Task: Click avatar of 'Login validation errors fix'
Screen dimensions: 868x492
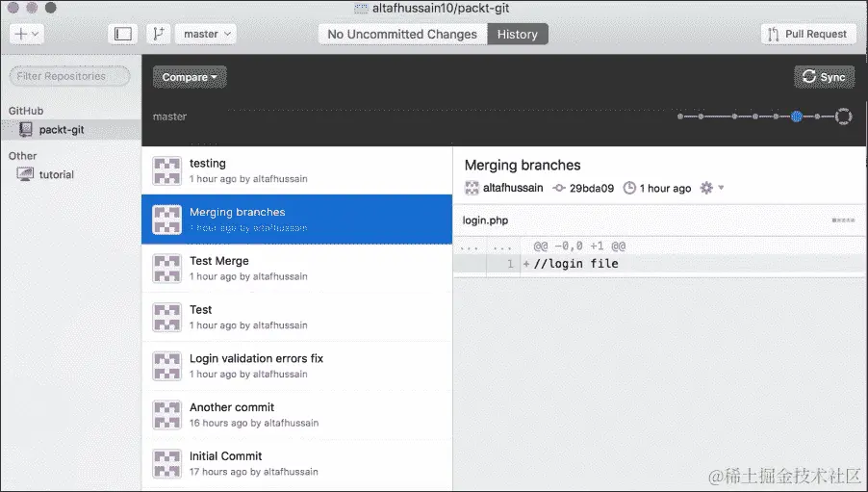Action: [167, 366]
